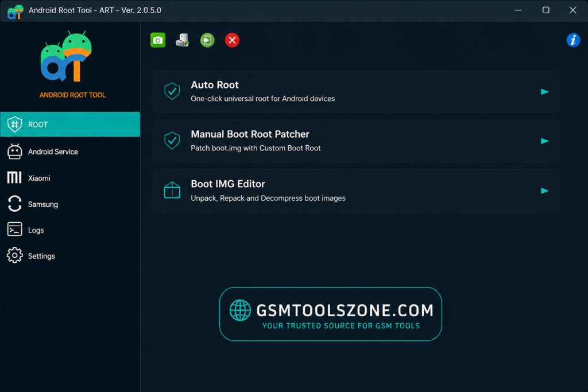Click the Android Service robot icon
588x392 pixels.
tap(14, 152)
